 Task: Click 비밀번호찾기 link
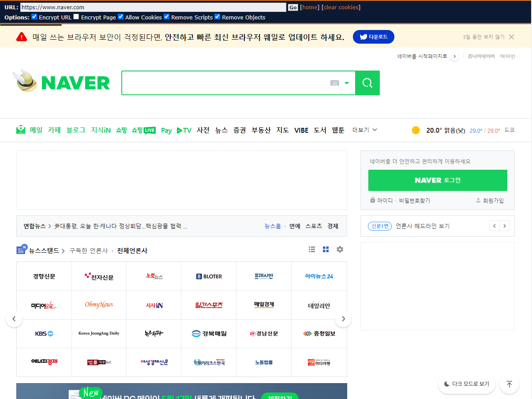point(415,200)
